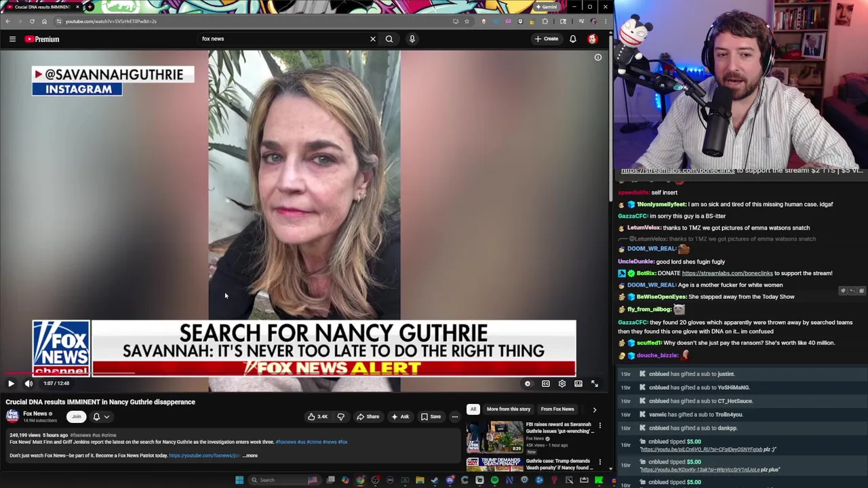Switch to theater mode in player
Screen dimensions: 868x488
[x=578, y=384]
